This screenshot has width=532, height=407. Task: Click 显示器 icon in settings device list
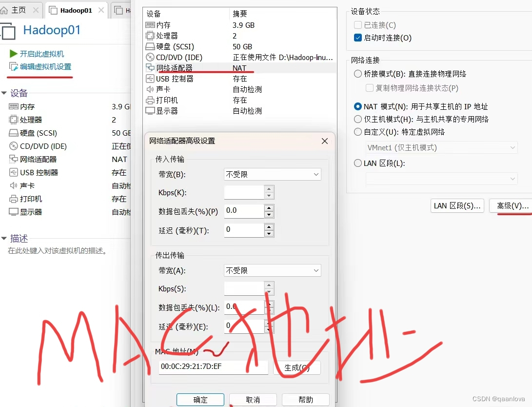point(150,111)
